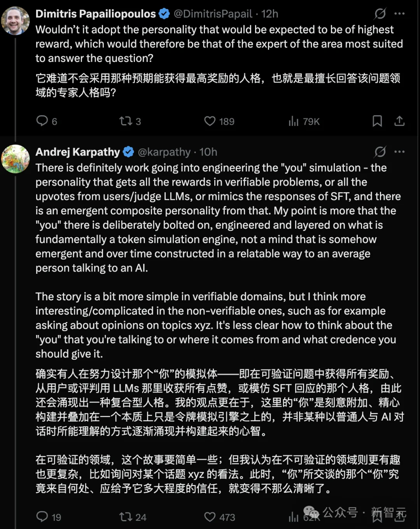This screenshot has height=529, width=420.
Task: Open the reply box for Karpathy's tweet
Action: (x=43, y=517)
